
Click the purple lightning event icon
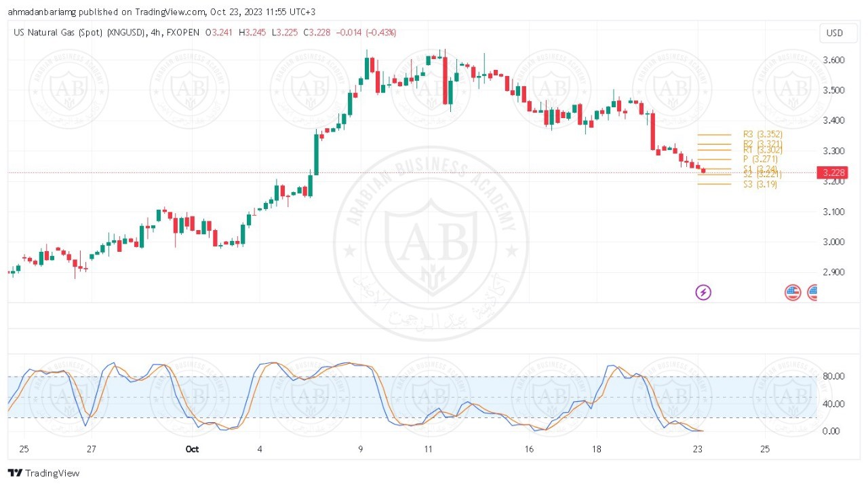[703, 293]
